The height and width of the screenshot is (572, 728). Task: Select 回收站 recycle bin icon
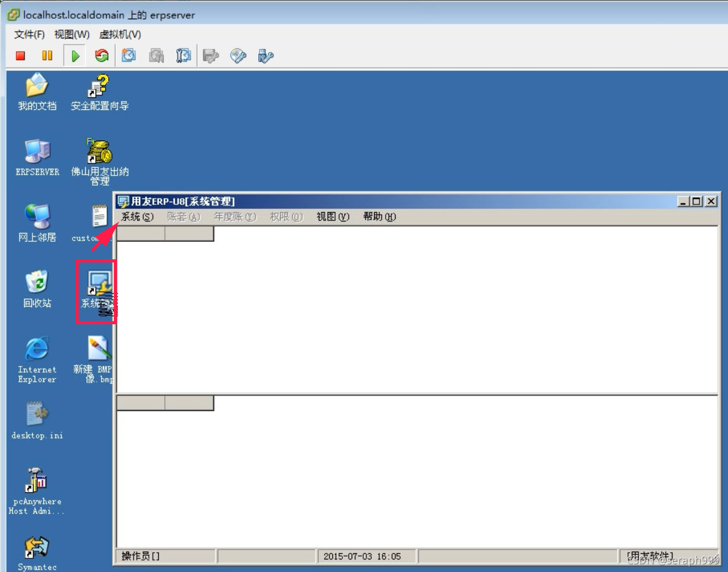coord(37,290)
